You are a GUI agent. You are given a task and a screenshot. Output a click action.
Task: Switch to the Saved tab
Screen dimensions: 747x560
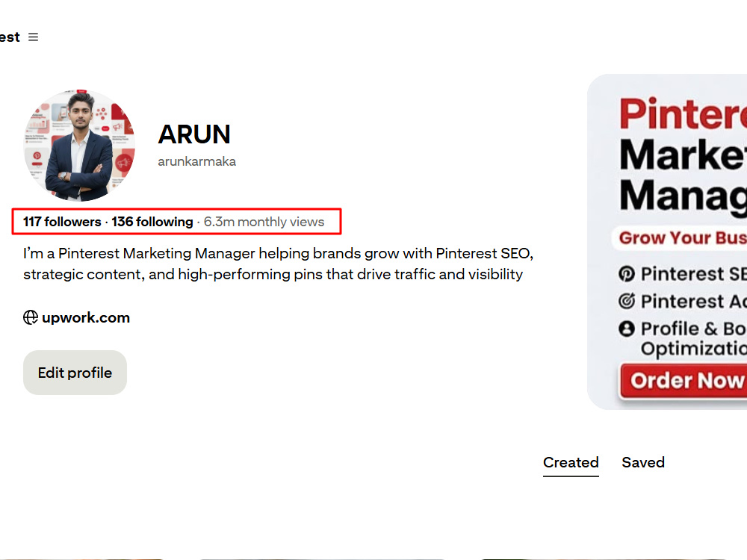click(x=643, y=462)
